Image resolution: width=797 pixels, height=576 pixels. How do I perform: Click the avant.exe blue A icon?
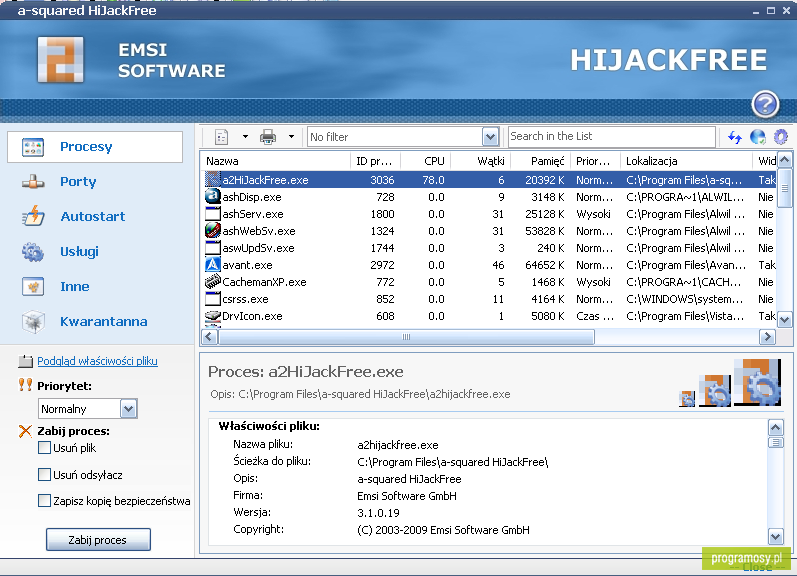point(212,264)
